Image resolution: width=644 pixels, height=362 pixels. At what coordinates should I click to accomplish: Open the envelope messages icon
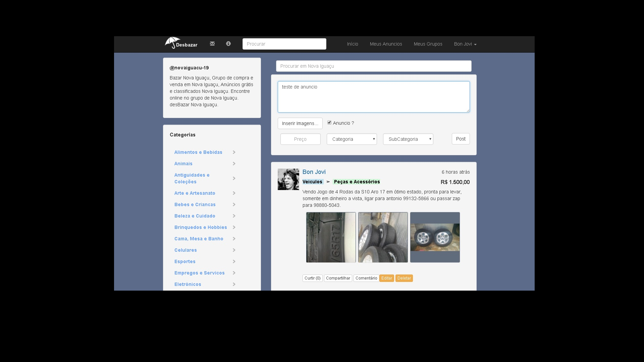pos(212,44)
